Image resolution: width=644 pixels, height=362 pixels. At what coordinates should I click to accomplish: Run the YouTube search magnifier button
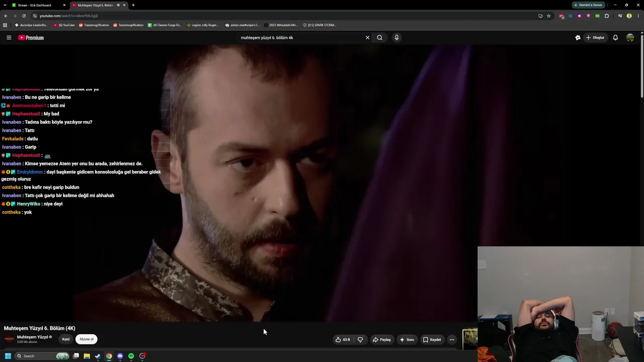click(380, 38)
